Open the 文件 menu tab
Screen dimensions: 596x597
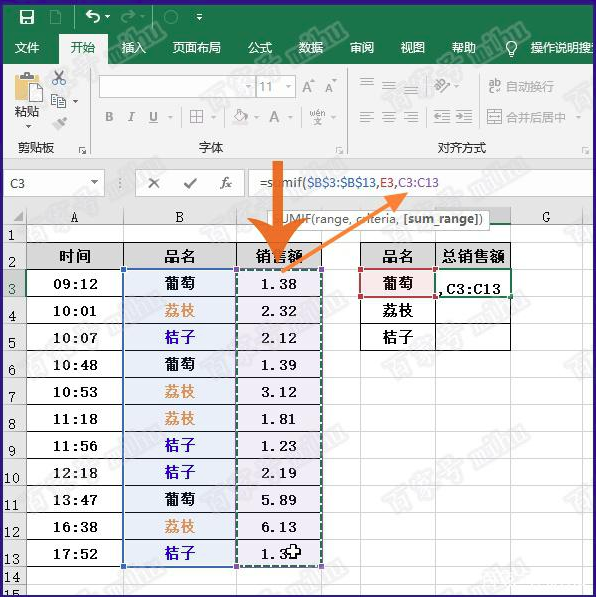27,48
